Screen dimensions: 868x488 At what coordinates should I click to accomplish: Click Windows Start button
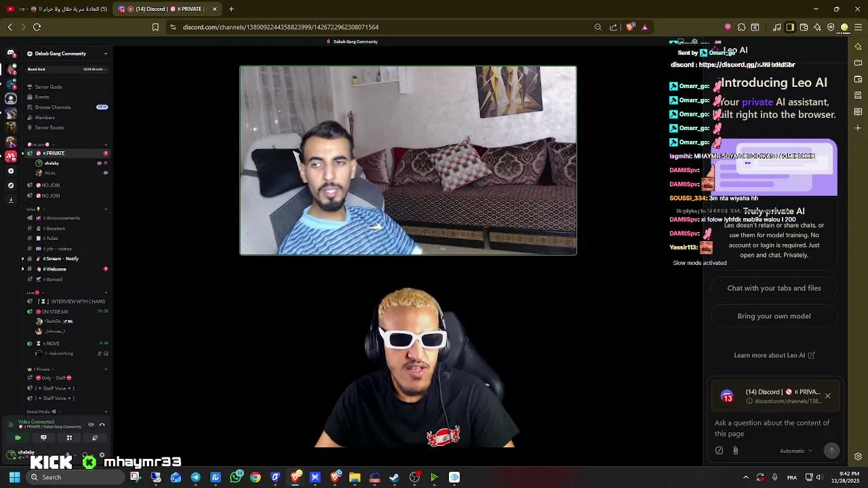coord(14,477)
